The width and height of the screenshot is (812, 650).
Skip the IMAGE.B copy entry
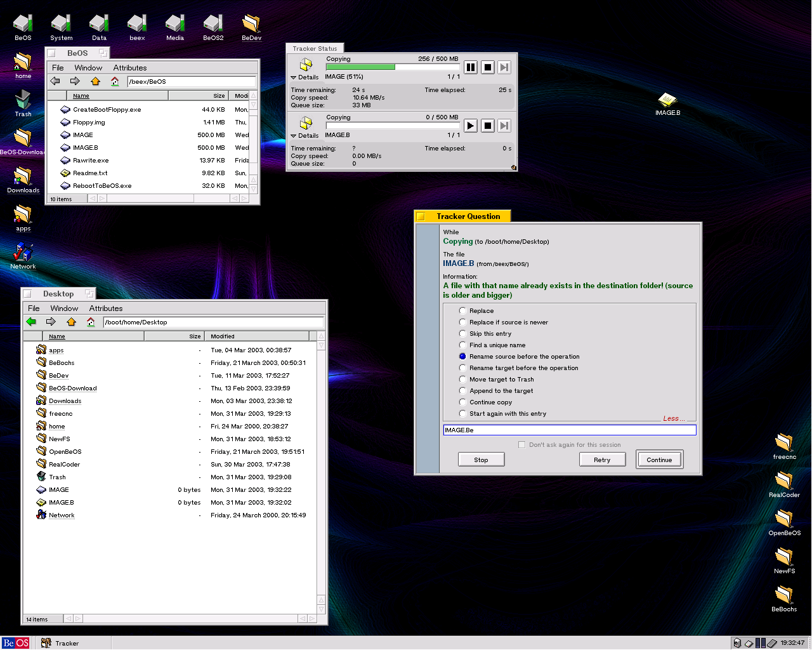(504, 126)
